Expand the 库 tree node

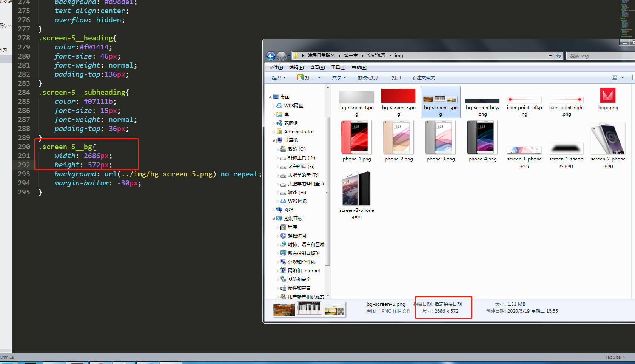click(x=274, y=114)
